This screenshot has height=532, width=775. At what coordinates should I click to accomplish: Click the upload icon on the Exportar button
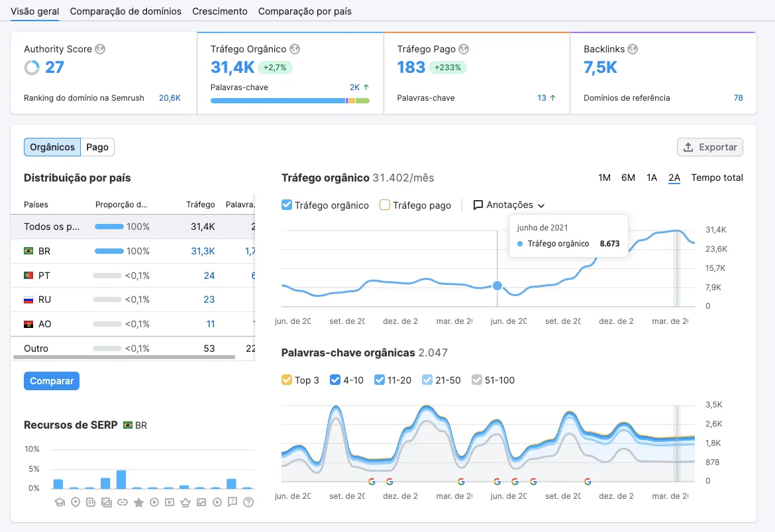point(688,147)
